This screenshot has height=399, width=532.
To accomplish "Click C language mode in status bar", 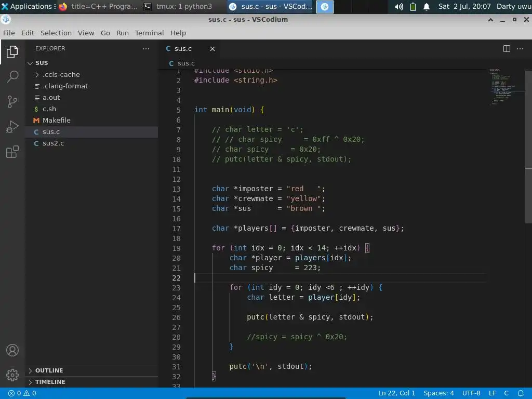I will point(506,393).
